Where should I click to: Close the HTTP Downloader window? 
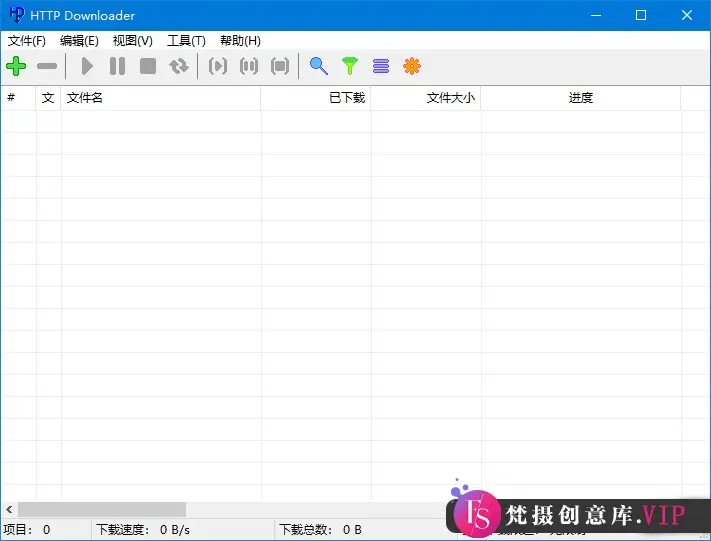pos(687,15)
